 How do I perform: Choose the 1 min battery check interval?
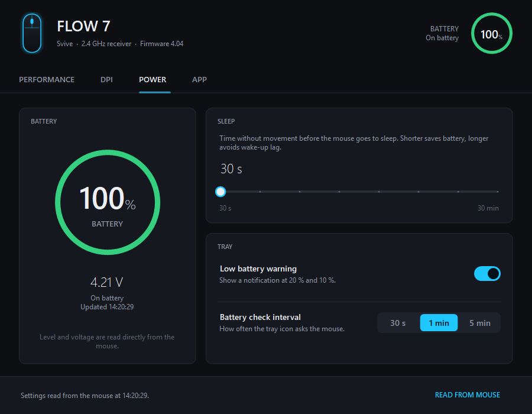439,323
